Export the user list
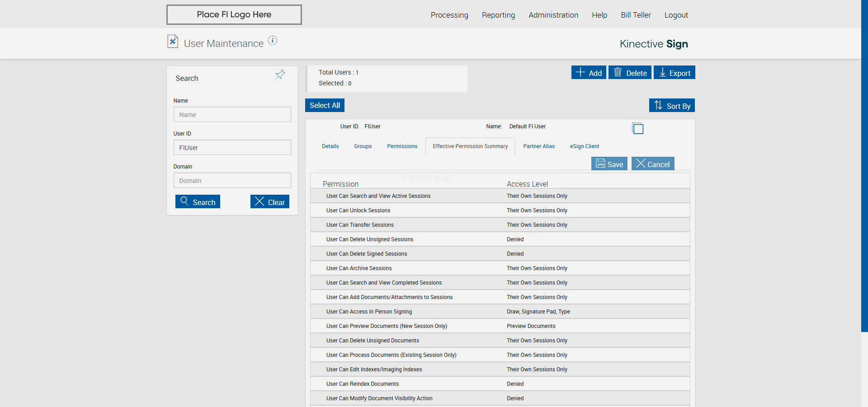The width and height of the screenshot is (868, 407). click(674, 73)
